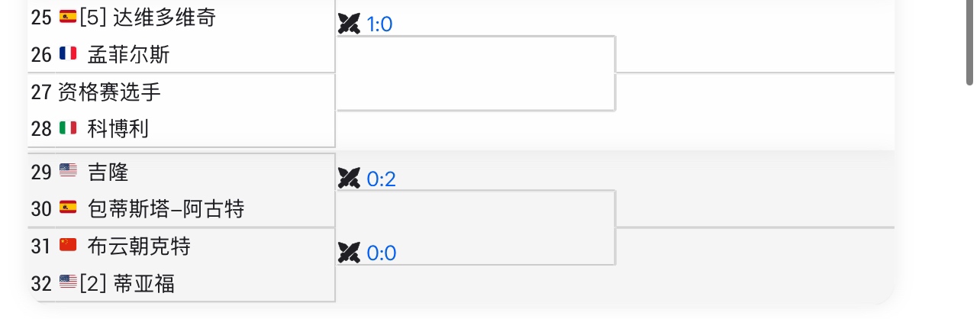Select 资格赛选手 in slot 27
This screenshot has width=980, height=319.
[x=109, y=92]
